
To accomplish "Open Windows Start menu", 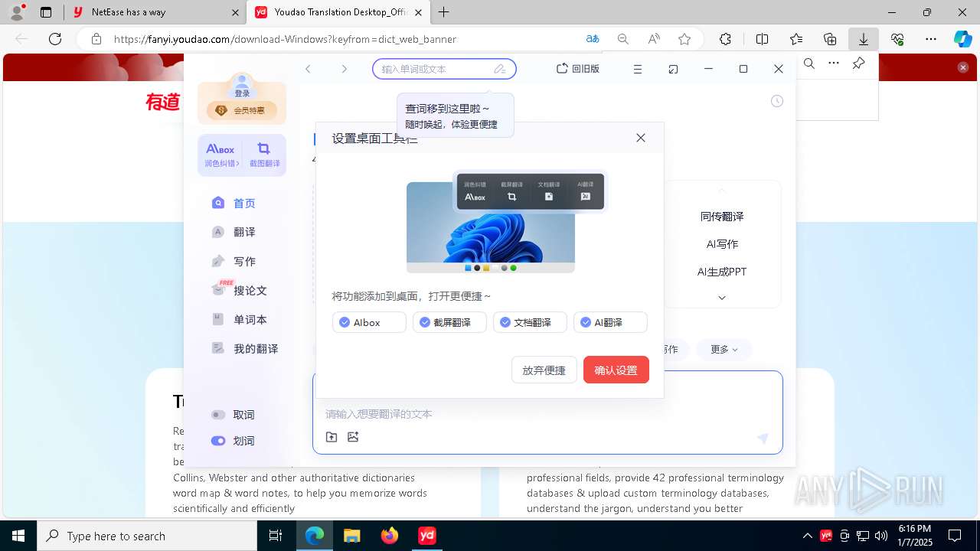I will tap(18, 536).
